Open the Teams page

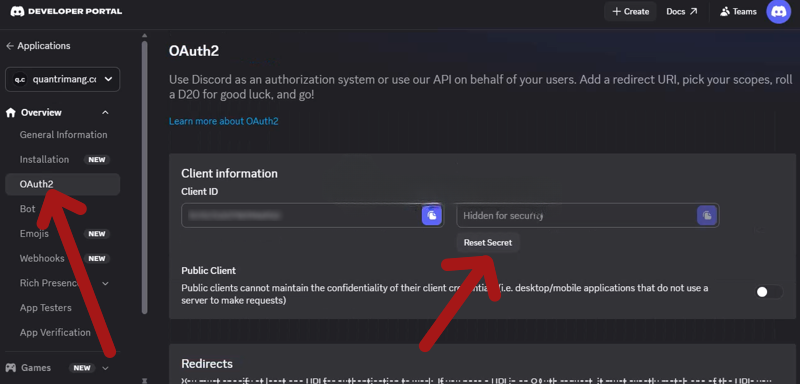(738, 11)
